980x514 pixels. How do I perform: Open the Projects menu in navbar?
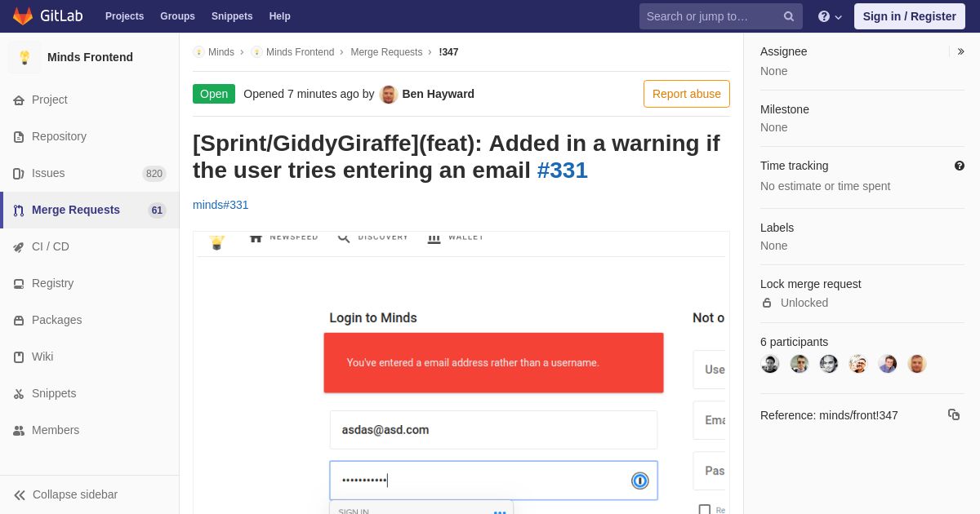point(124,16)
